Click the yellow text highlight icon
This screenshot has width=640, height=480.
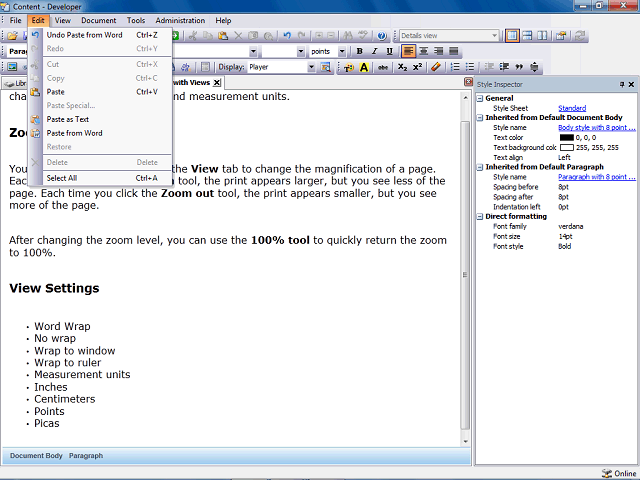point(364,67)
